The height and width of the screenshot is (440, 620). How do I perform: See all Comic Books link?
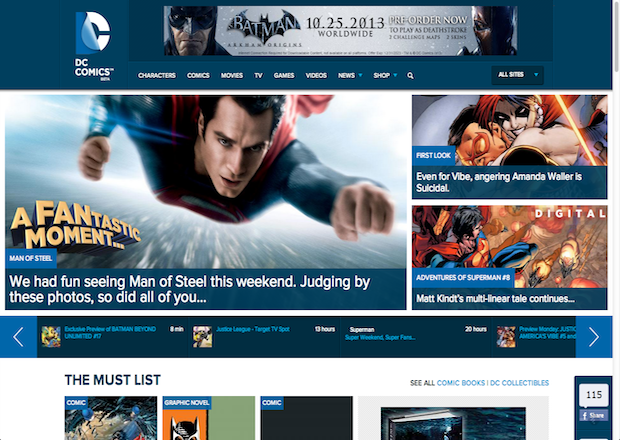point(461,383)
